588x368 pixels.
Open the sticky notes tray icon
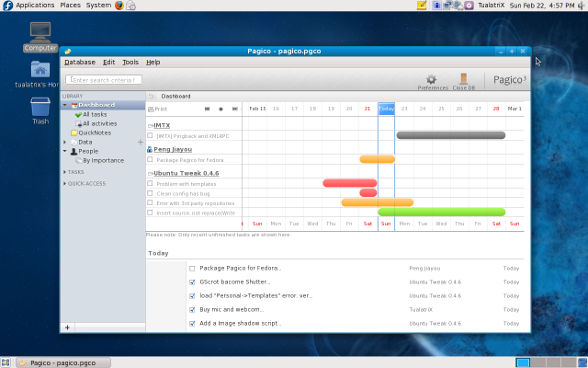click(422, 6)
